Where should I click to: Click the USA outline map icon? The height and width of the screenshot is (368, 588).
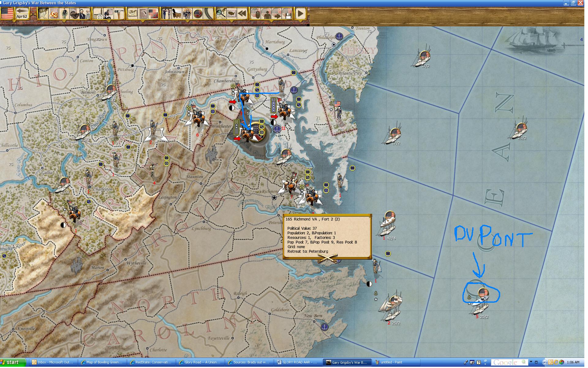click(x=231, y=13)
